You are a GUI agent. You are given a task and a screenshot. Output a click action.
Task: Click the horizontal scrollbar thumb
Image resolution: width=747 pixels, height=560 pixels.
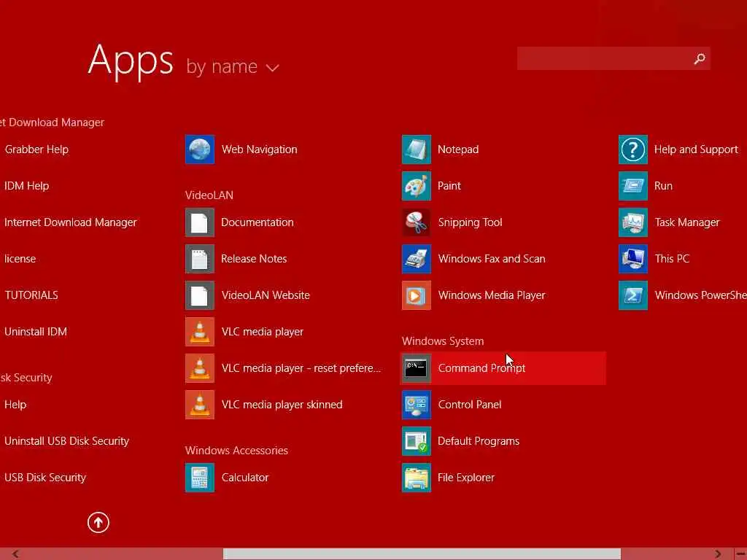[x=422, y=554]
